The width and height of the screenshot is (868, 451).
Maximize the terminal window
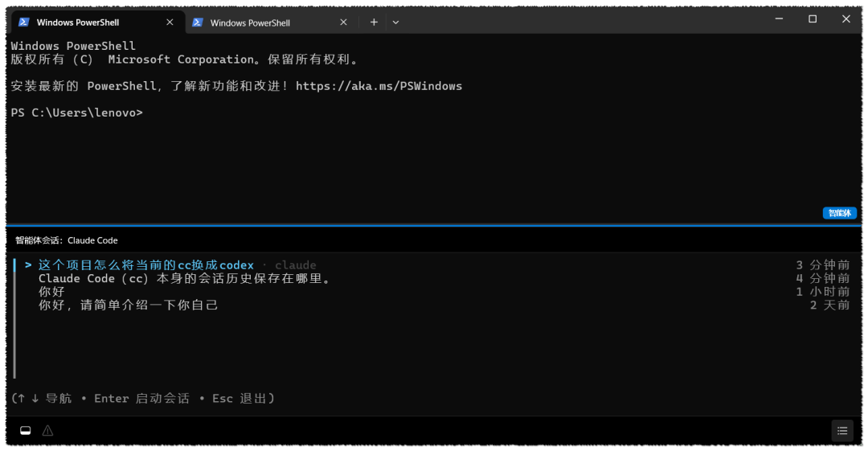[x=813, y=18]
